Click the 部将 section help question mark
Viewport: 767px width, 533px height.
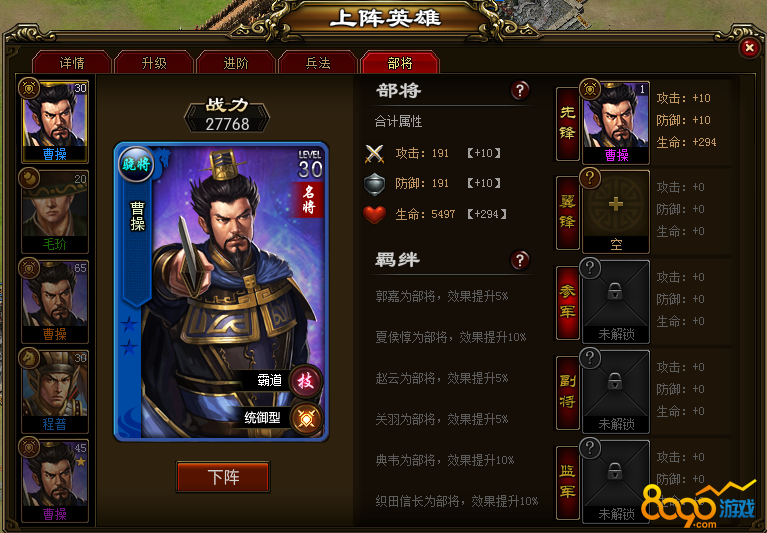coord(520,90)
